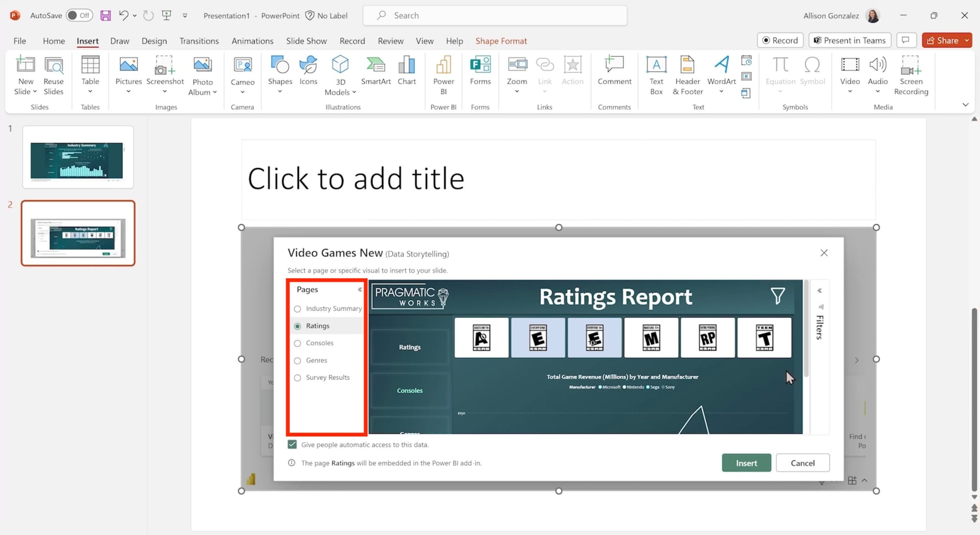
Task: Click the filter funnel icon in report
Action: pyautogui.click(x=778, y=295)
